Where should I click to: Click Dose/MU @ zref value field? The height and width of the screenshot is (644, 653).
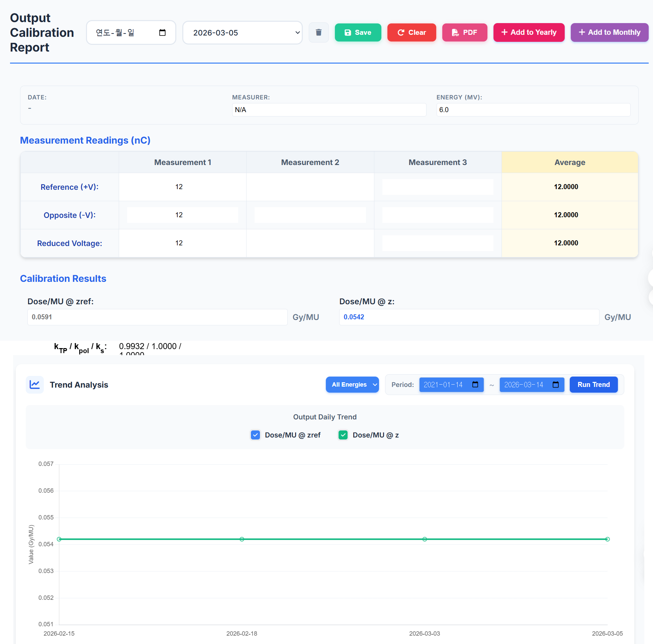(x=157, y=317)
